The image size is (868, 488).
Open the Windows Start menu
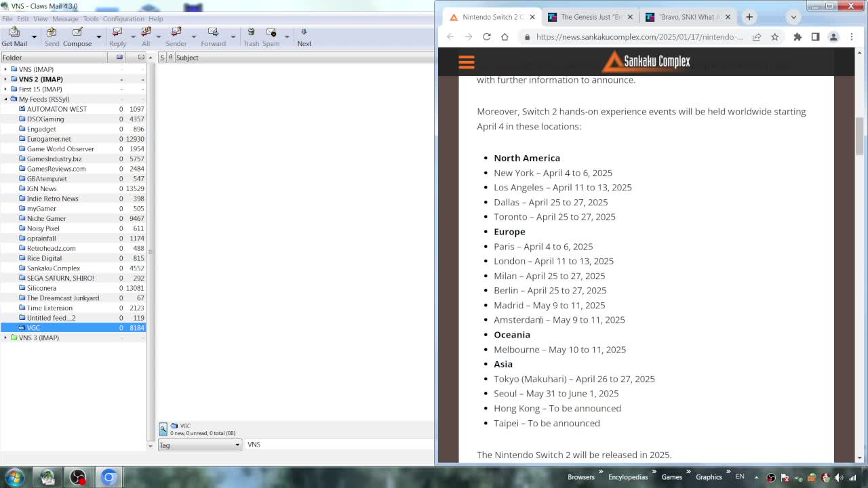click(x=14, y=477)
